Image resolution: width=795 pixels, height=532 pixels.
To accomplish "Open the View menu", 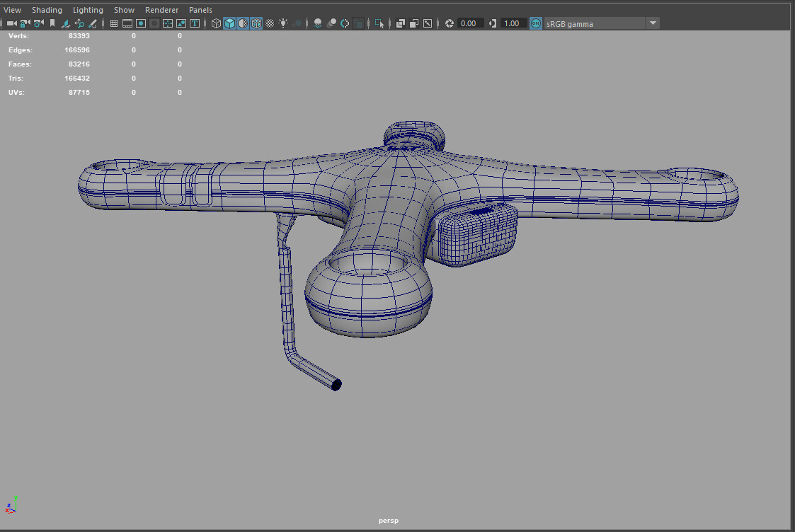I will click(x=12, y=10).
